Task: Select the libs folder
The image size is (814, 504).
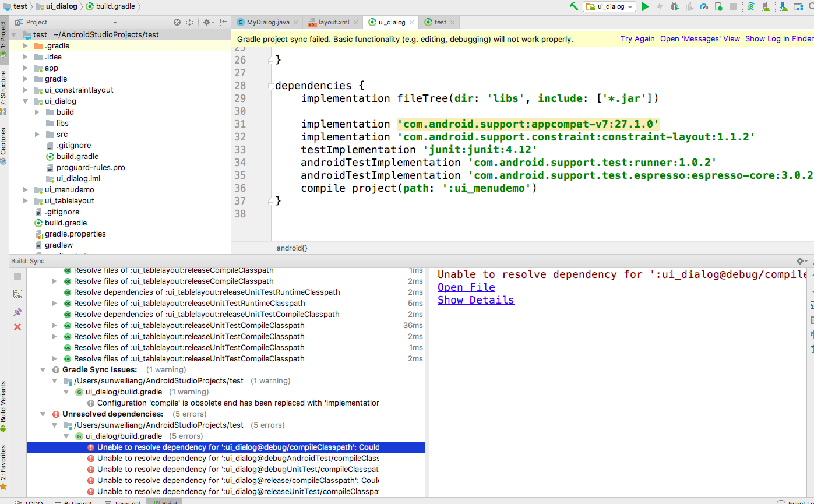Action: (62, 123)
